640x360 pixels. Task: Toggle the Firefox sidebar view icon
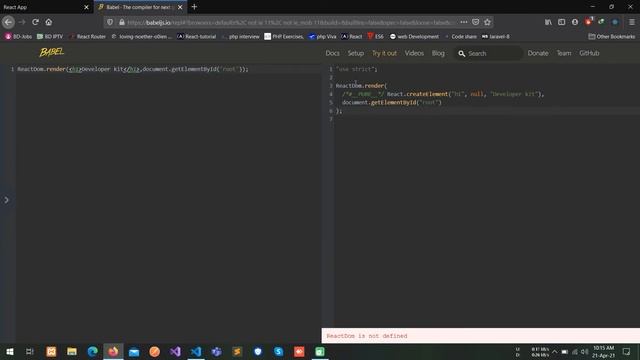(x=562, y=22)
